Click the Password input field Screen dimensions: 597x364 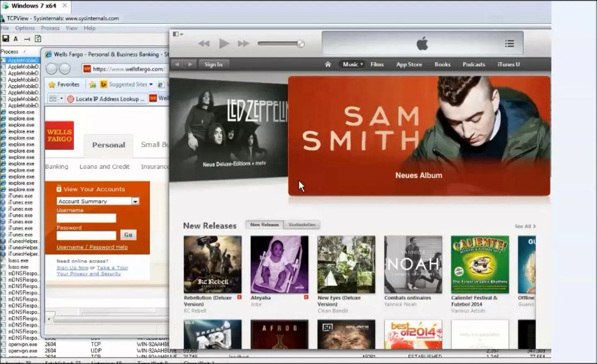(x=86, y=235)
